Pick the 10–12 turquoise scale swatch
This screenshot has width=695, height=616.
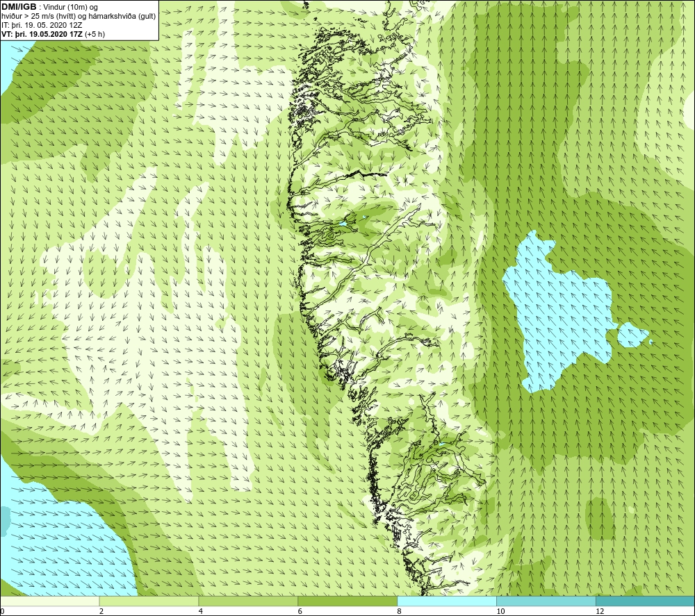546,601
